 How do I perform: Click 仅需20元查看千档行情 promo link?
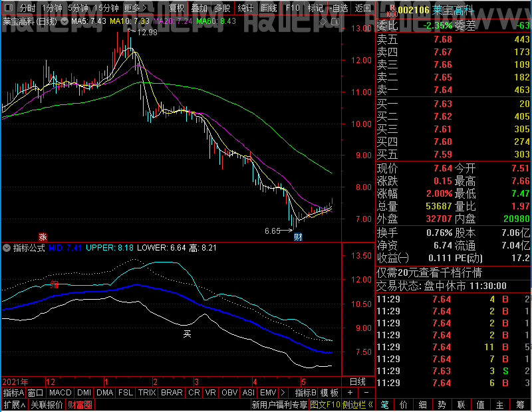[x=429, y=272]
